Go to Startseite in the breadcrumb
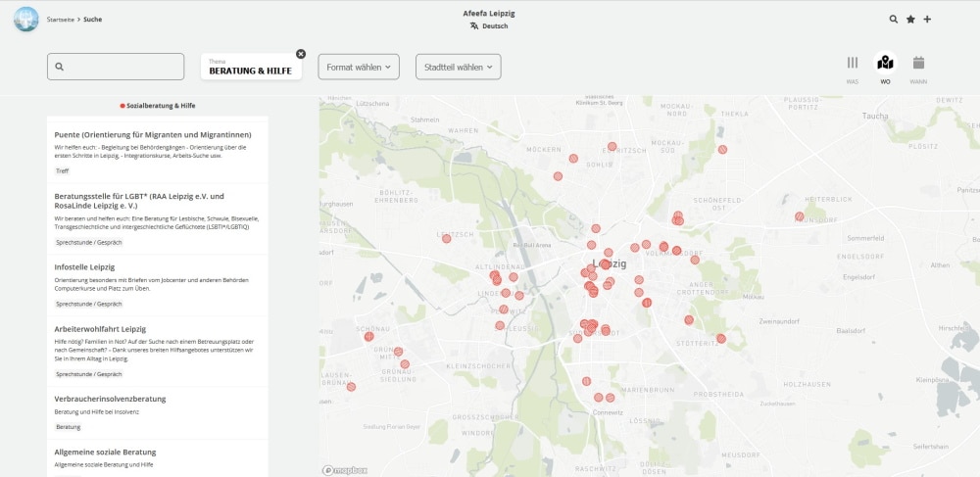This screenshot has width=980, height=477. pyautogui.click(x=61, y=19)
